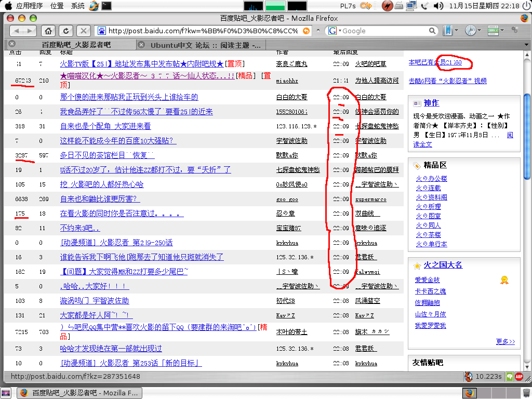Close the Ubuntu中文 论坛 tab
This screenshot has width=532, height=399.
[x=141, y=45]
